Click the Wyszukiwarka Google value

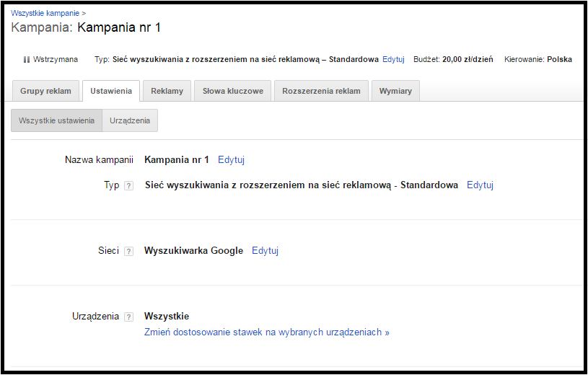point(193,250)
